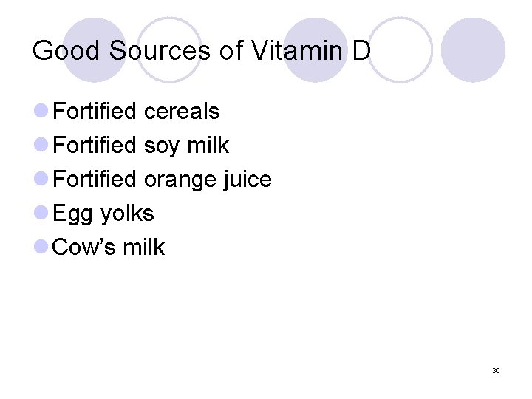Click the bullet before Fortified cereals
This screenshot has height=399, width=532.
pos(41,112)
